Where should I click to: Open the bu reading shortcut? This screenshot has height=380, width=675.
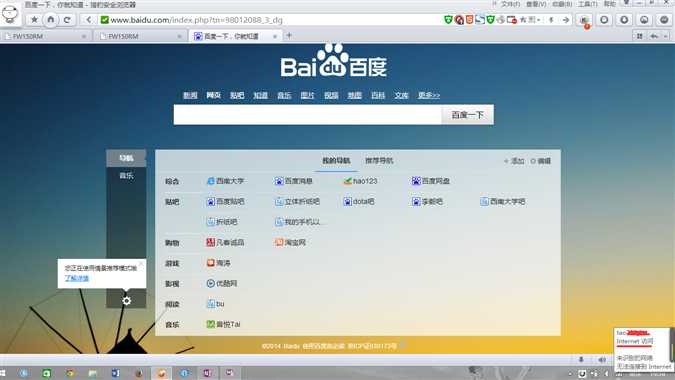click(x=216, y=304)
